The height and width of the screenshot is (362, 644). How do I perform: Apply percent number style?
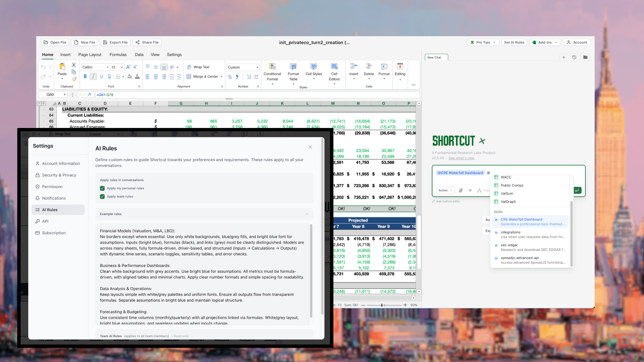[x=230, y=77]
